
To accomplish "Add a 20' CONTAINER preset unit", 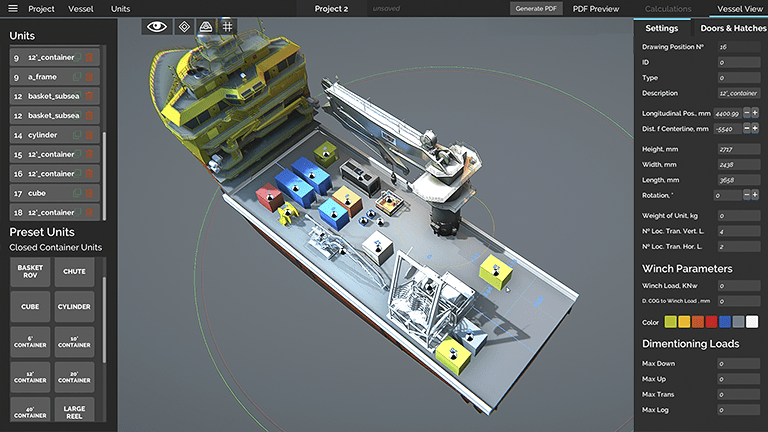I will tap(74, 377).
